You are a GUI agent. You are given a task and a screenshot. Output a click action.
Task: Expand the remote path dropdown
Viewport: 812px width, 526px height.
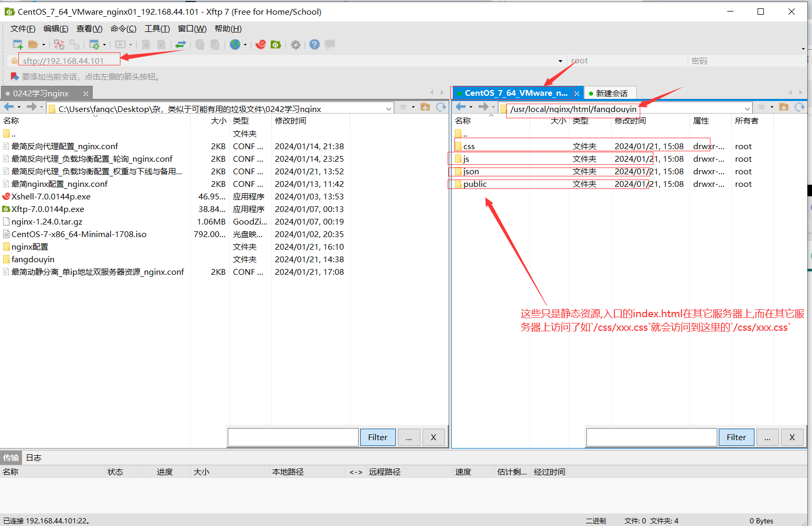[x=748, y=109]
